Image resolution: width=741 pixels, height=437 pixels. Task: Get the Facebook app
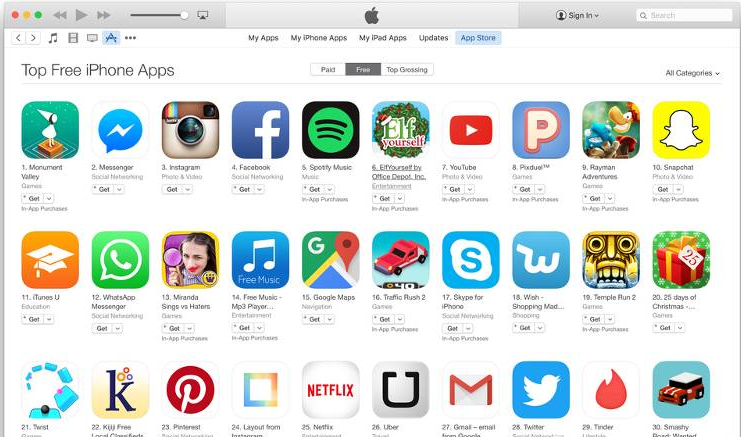[243, 189]
